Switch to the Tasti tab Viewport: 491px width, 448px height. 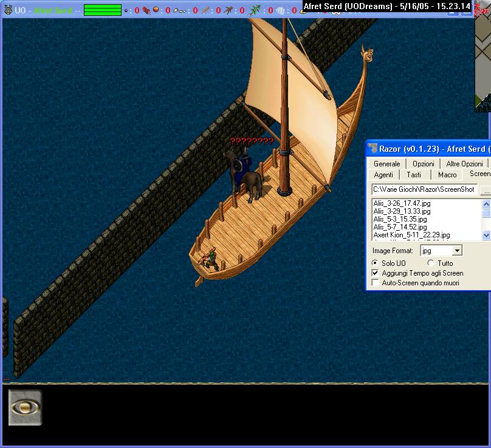(414, 175)
